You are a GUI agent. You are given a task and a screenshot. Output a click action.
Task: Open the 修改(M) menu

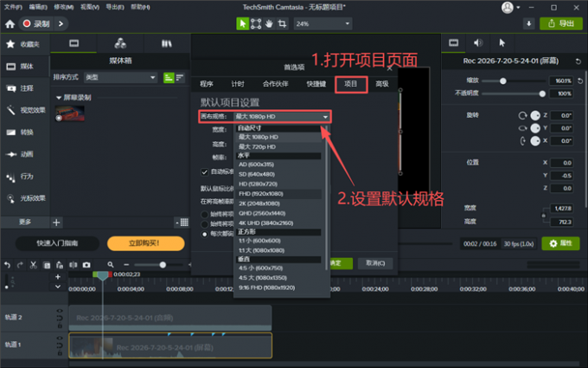tap(64, 7)
